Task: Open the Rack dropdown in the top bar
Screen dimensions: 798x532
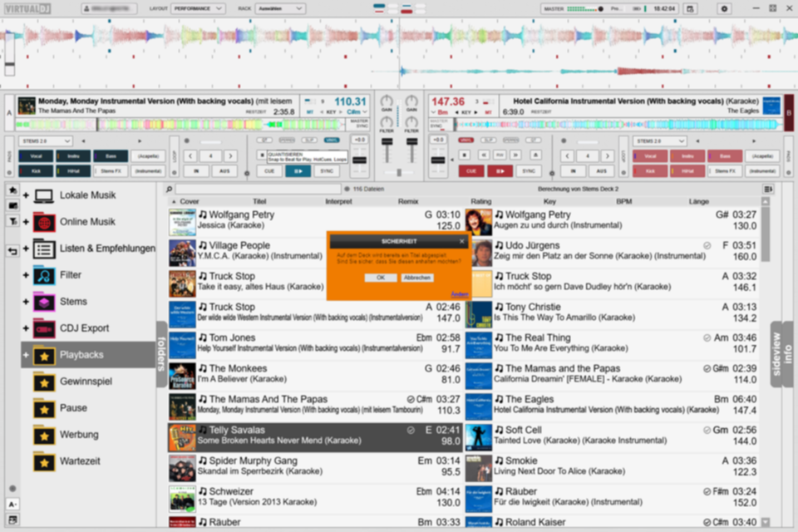Action: pyautogui.click(x=279, y=8)
